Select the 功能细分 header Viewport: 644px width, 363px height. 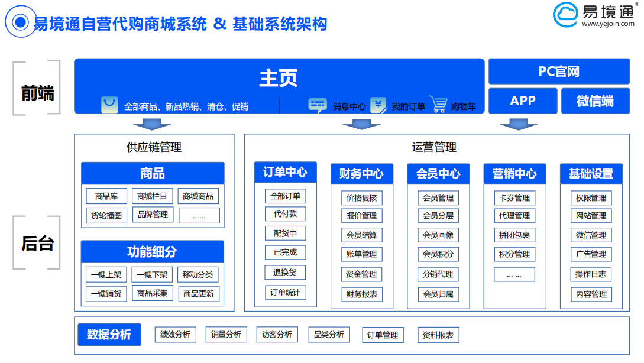(153, 252)
